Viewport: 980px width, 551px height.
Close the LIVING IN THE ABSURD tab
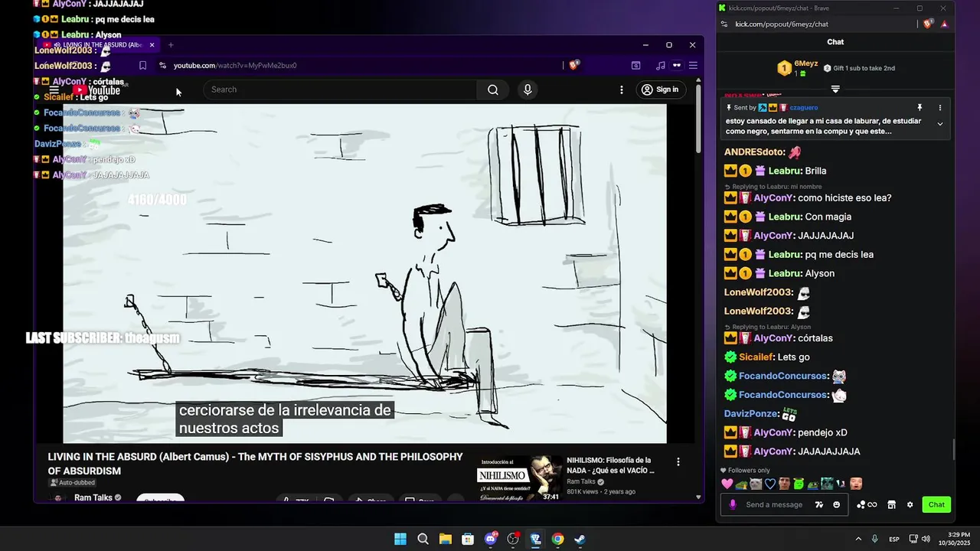point(152,45)
